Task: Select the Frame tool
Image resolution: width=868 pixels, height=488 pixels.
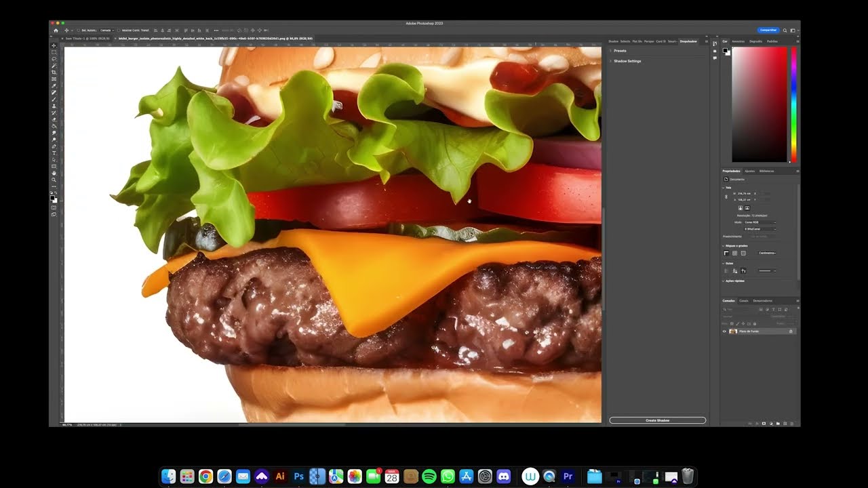Action: pyautogui.click(x=54, y=79)
